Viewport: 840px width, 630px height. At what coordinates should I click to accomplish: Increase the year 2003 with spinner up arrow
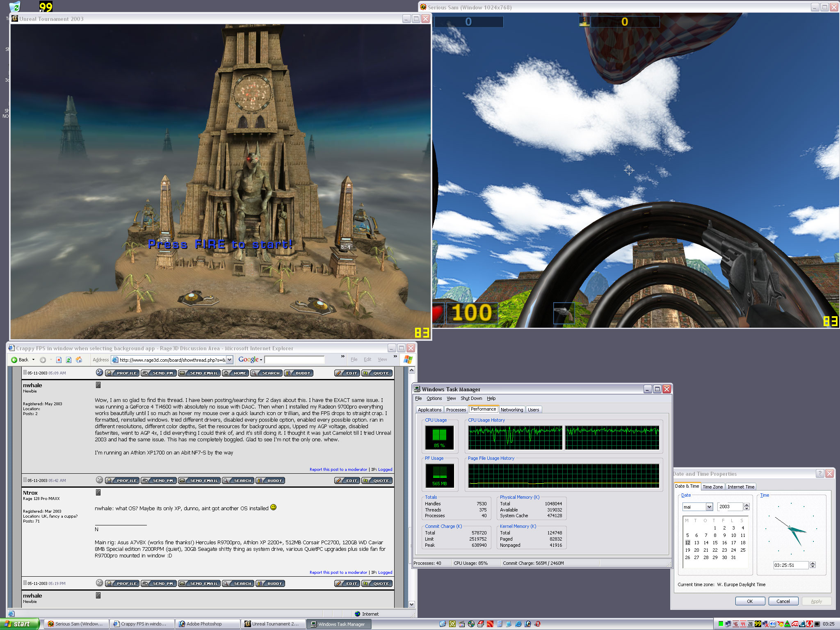(x=746, y=505)
